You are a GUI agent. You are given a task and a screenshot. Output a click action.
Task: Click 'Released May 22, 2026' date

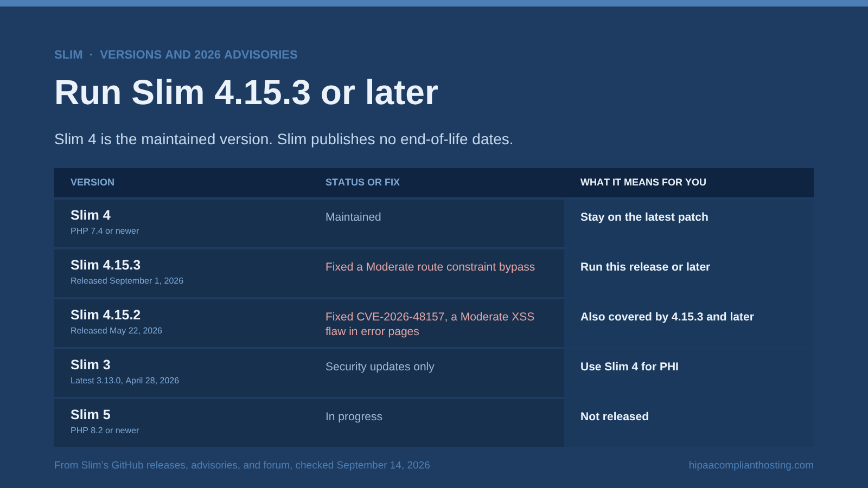point(116,331)
